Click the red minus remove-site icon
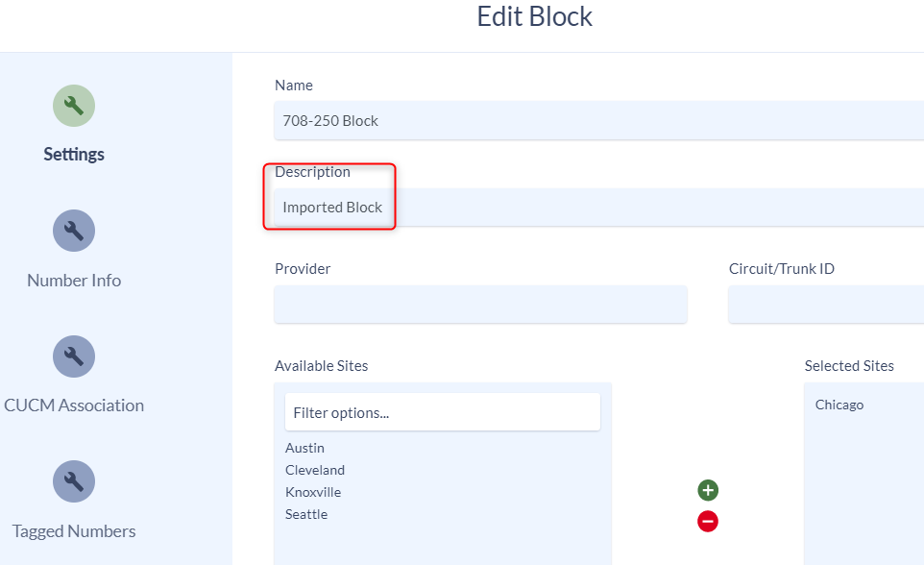 coord(708,522)
